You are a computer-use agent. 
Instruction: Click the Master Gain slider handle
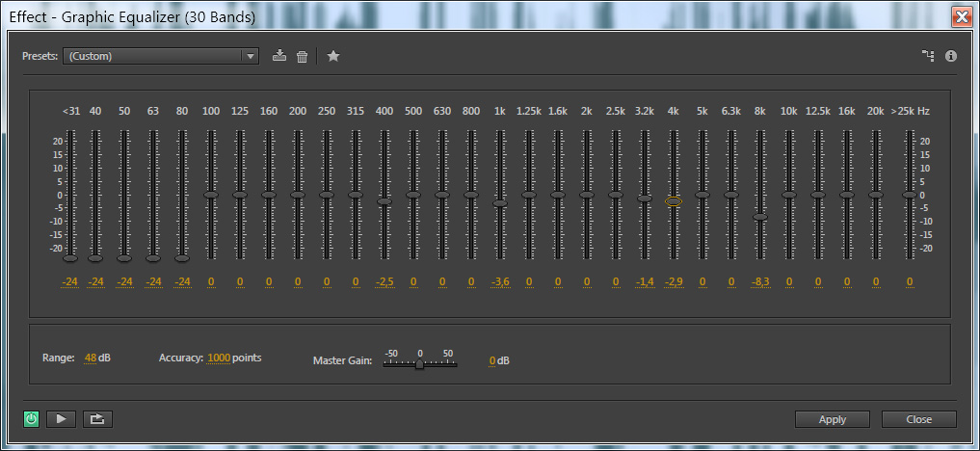[419, 364]
